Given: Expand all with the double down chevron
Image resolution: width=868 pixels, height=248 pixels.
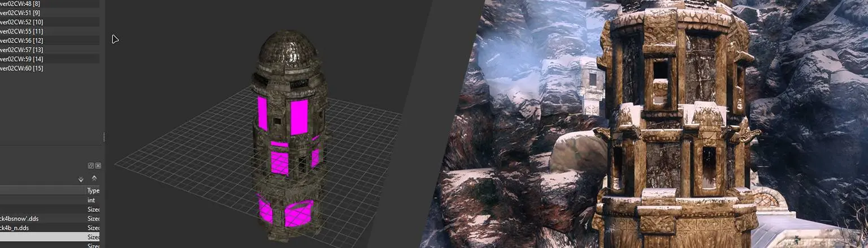Looking at the screenshot, I should click(x=81, y=179).
